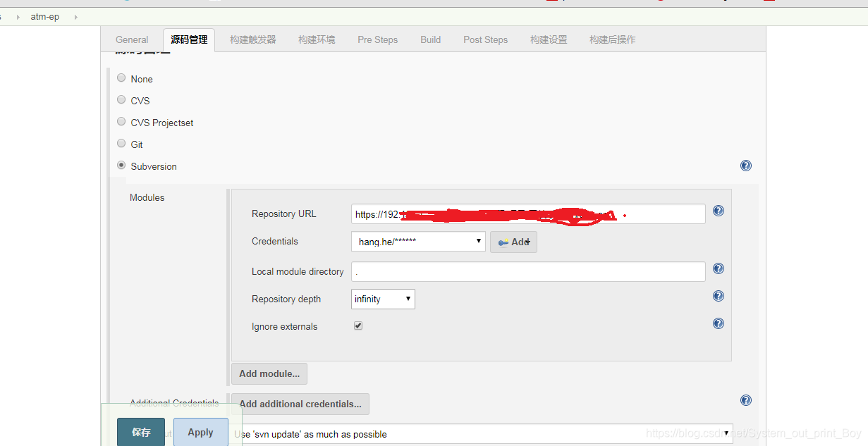
Task: Switch to the 源码管理 tab
Action: [189, 39]
